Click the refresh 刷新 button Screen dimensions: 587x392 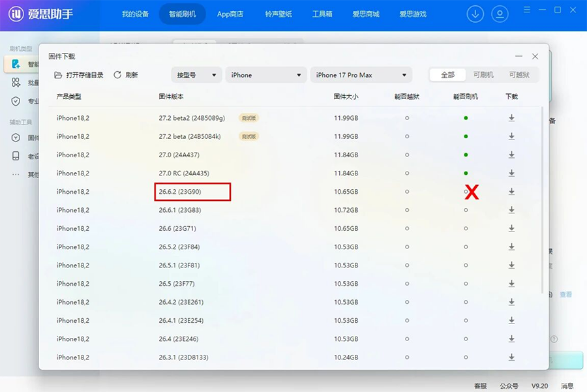click(x=126, y=75)
